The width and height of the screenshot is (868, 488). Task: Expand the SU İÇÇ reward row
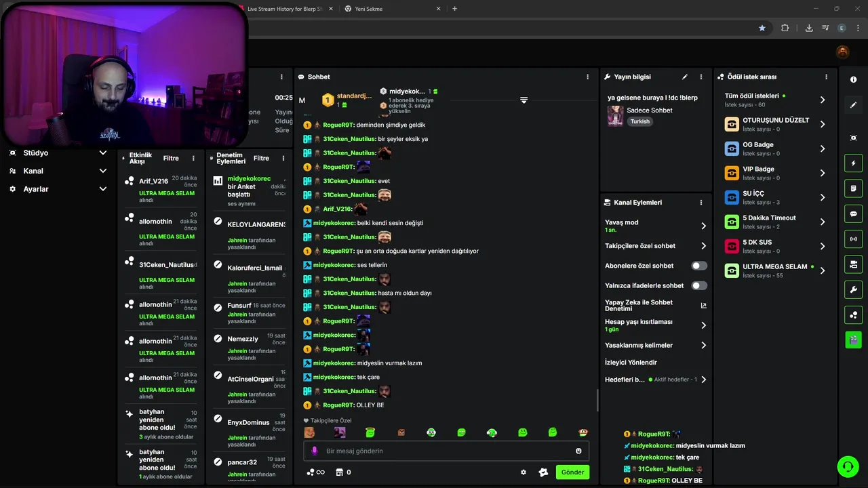pyautogui.click(x=776, y=197)
